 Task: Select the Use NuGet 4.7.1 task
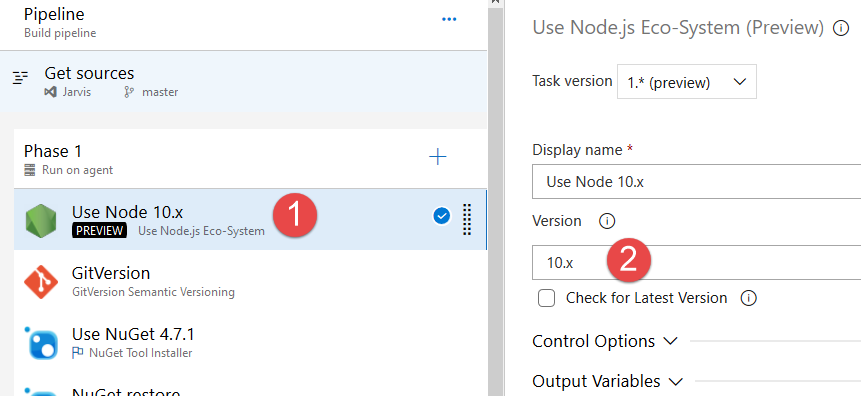tap(250, 342)
